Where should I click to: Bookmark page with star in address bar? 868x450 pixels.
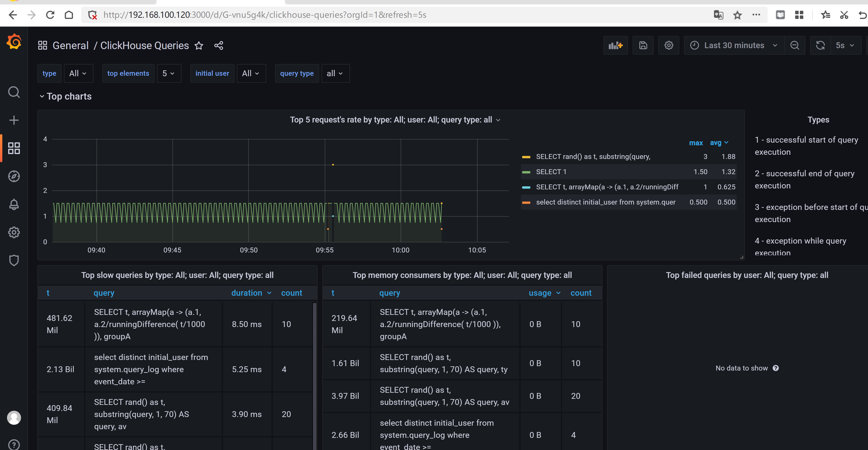pos(737,15)
